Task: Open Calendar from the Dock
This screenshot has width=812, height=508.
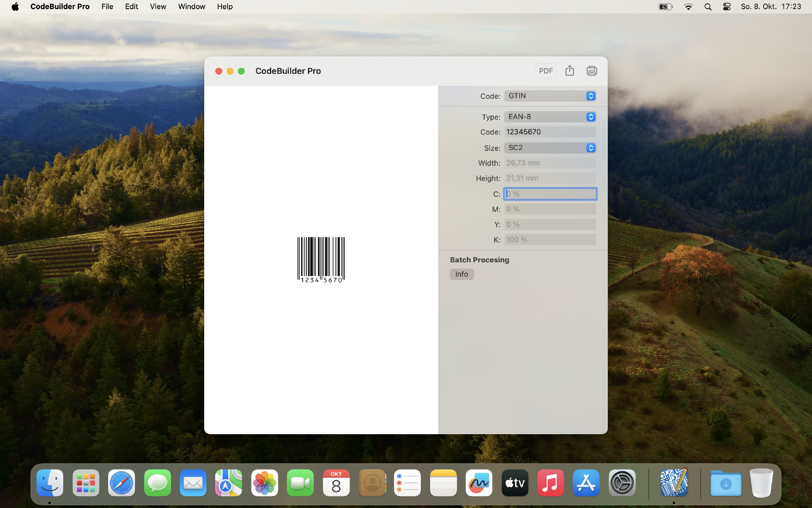Action: pos(336,483)
